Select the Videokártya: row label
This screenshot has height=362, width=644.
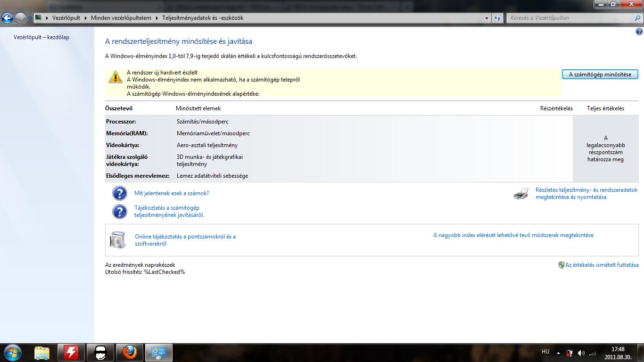(x=123, y=145)
